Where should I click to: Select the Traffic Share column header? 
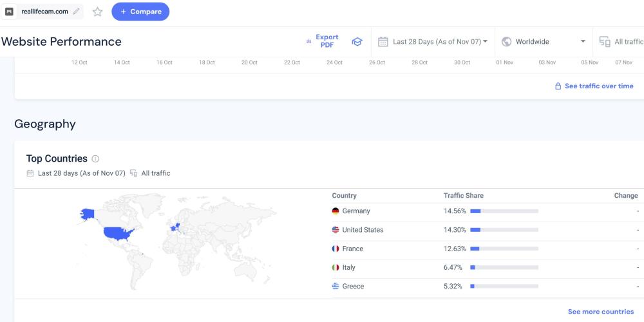463,196
